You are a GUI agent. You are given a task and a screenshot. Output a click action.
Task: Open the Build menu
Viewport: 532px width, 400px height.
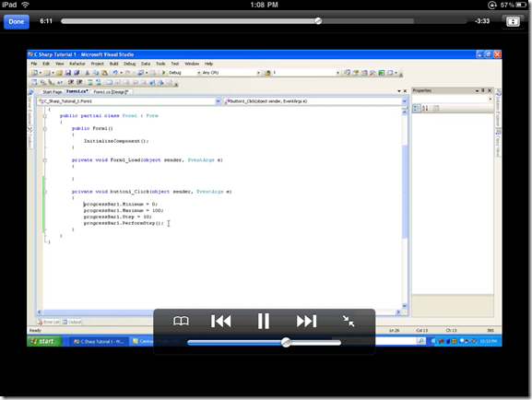(113, 64)
